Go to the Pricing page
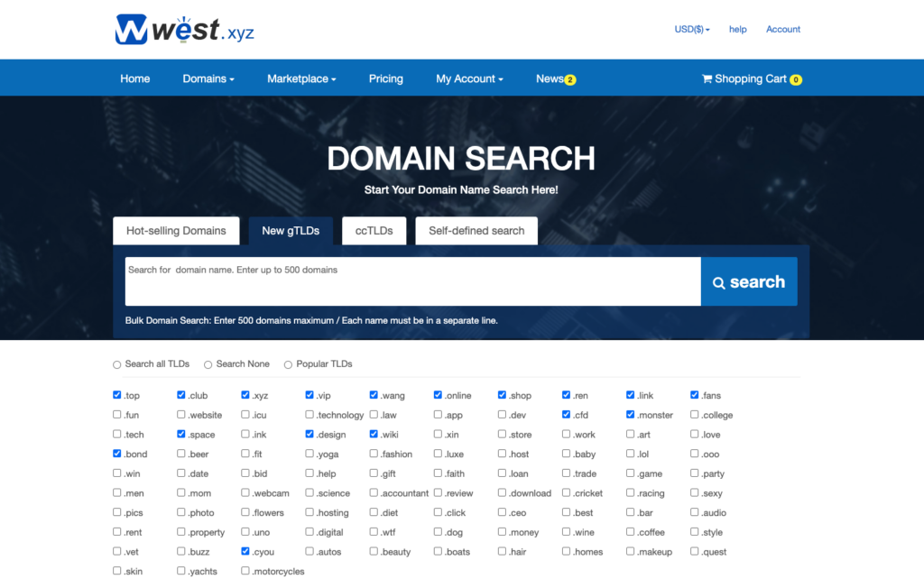Viewport: 924px width, 588px height. tap(385, 79)
